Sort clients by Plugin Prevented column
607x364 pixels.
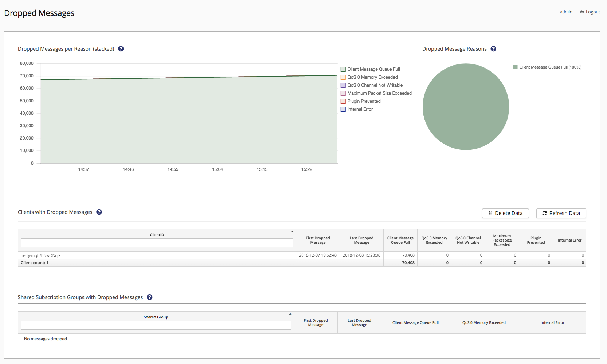point(536,240)
